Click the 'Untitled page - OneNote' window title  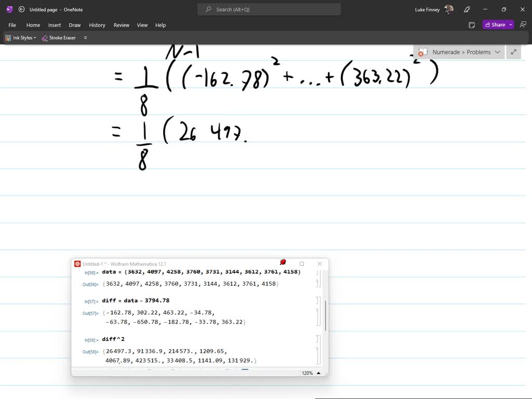click(x=56, y=9)
